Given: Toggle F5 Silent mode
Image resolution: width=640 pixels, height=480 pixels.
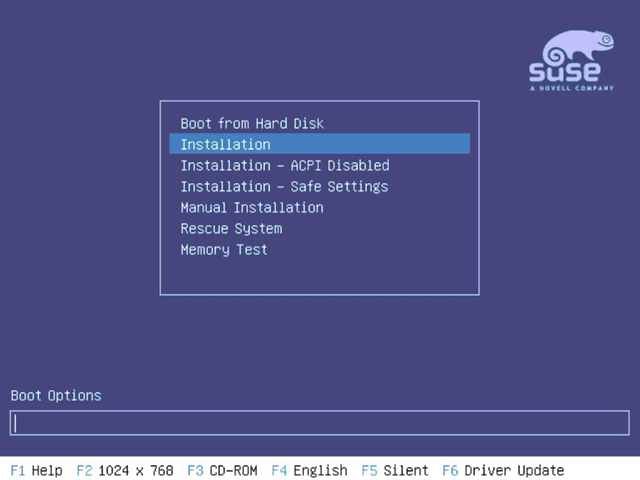Looking at the screenshot, I should [395, 470].
